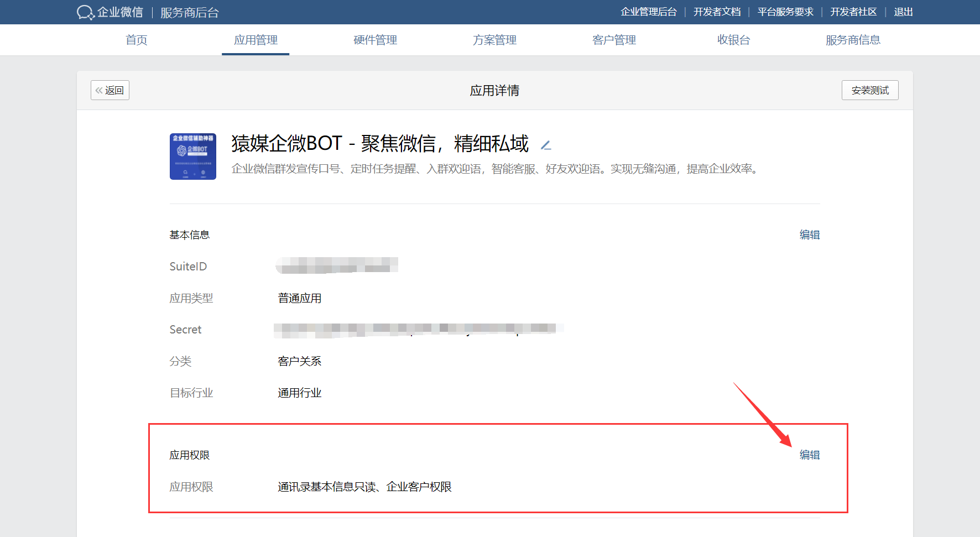Switch to the 硬件管理 tab
This screenshot has height=537, width=980.
(374, 40)
